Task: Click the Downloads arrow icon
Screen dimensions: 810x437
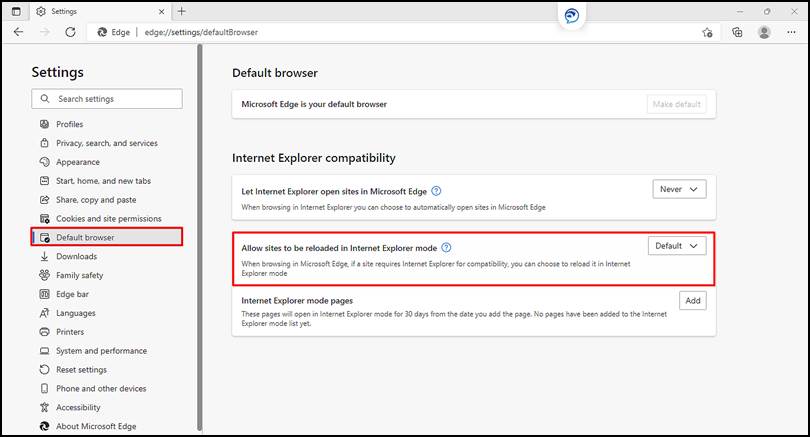Action: click(x=44, y=256)
